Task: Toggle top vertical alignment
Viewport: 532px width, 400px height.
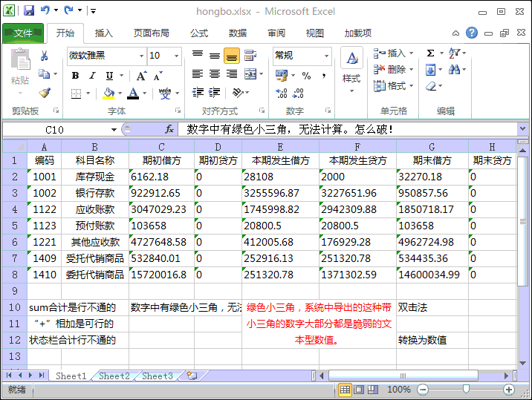Action: coord(198,55)
